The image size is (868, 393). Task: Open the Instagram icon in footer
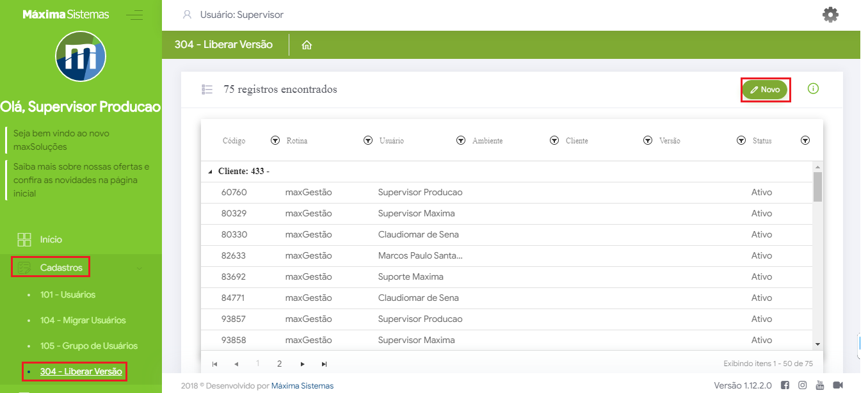(802, 385)
